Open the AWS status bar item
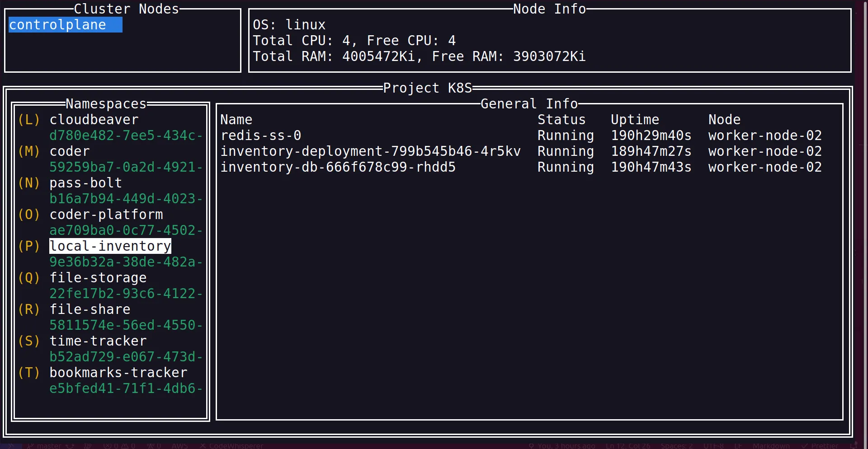Viewport: 868px width, 449px height. (x=179, y=446)
